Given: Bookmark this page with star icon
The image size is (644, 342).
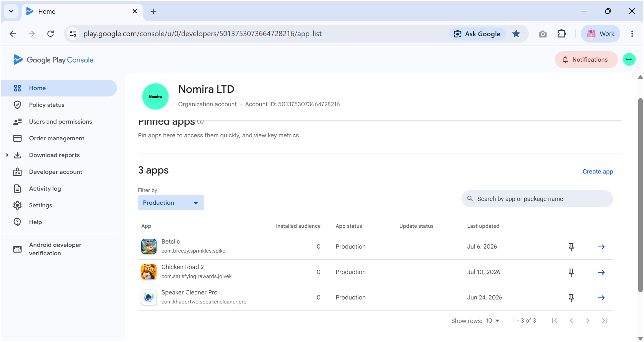Looking at the screenshot, I should tap(516, 34).
